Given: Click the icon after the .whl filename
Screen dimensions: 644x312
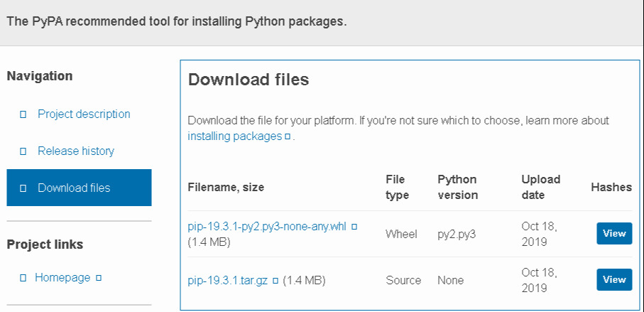Looking at the screenshot, I should [x=354, y=226].
